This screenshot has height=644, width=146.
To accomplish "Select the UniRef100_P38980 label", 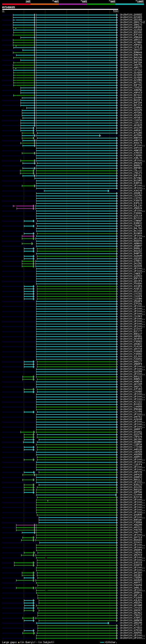I will (x=131, y=156).
